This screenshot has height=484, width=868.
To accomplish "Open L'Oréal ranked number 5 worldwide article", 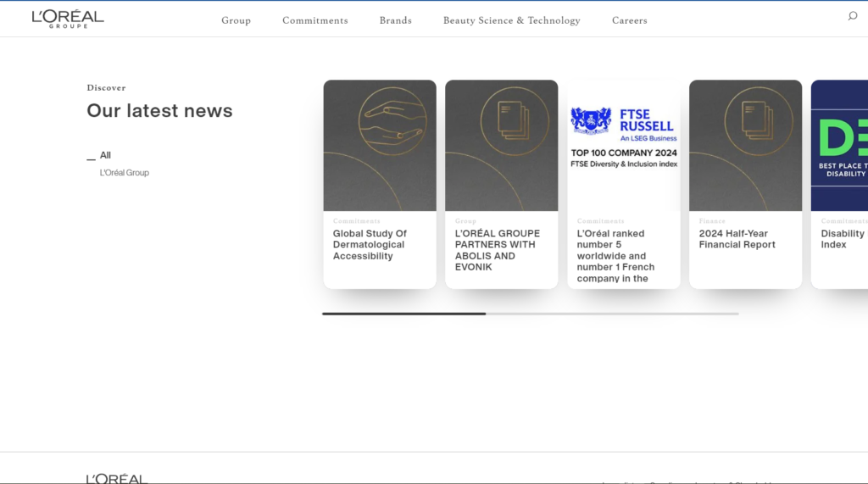I will click(x=615, y=256).
